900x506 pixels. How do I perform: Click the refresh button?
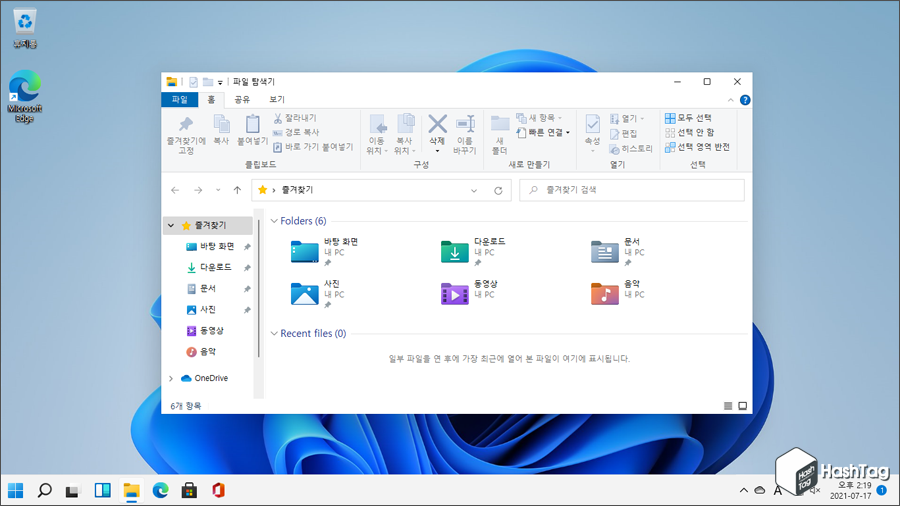point(498,190)
